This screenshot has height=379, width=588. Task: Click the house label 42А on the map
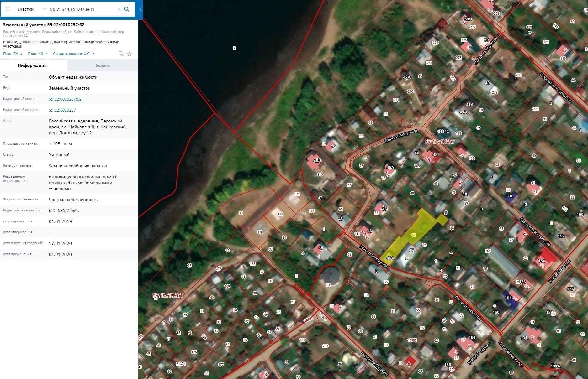click(407, 77)
